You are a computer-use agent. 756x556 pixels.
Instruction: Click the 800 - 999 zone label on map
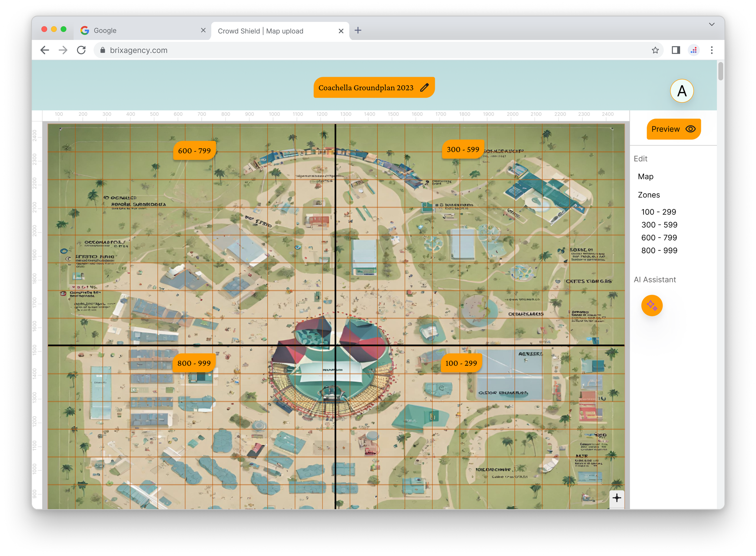pyautogui.click(x=194, y=363)
